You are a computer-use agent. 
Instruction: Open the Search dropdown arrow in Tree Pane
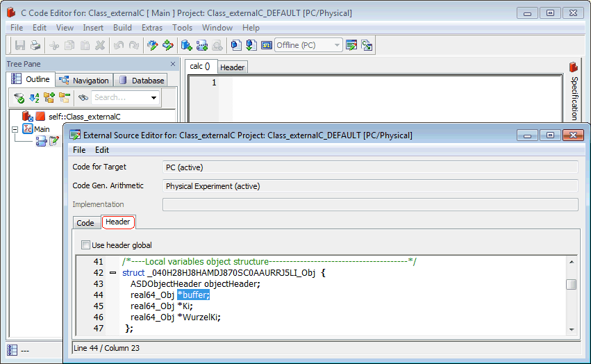pos(153,98)
